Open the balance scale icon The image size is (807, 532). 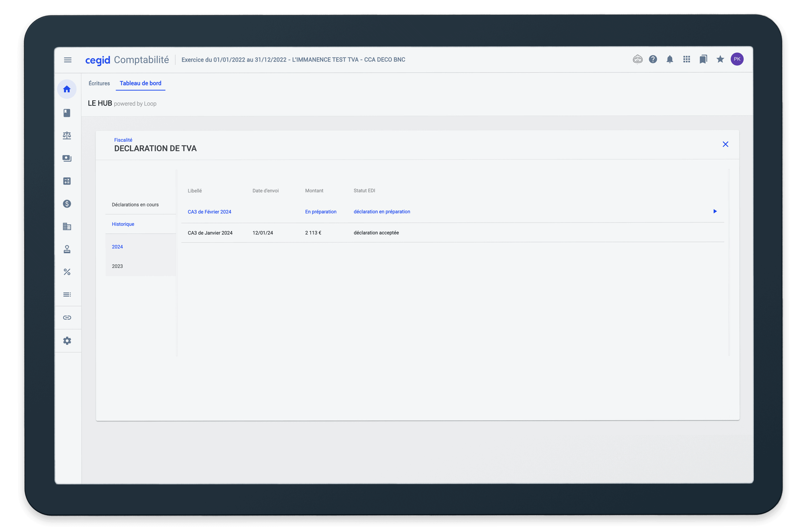click(x=67, y=136)
